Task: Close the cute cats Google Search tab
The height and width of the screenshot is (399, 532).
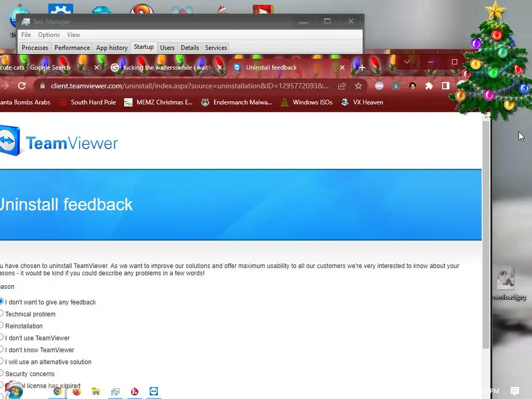Action: click(x=96, y=68)
